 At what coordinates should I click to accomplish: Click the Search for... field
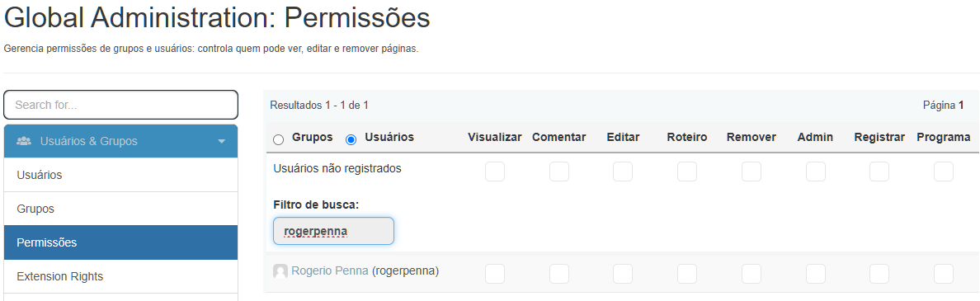[x=120, y=105]
